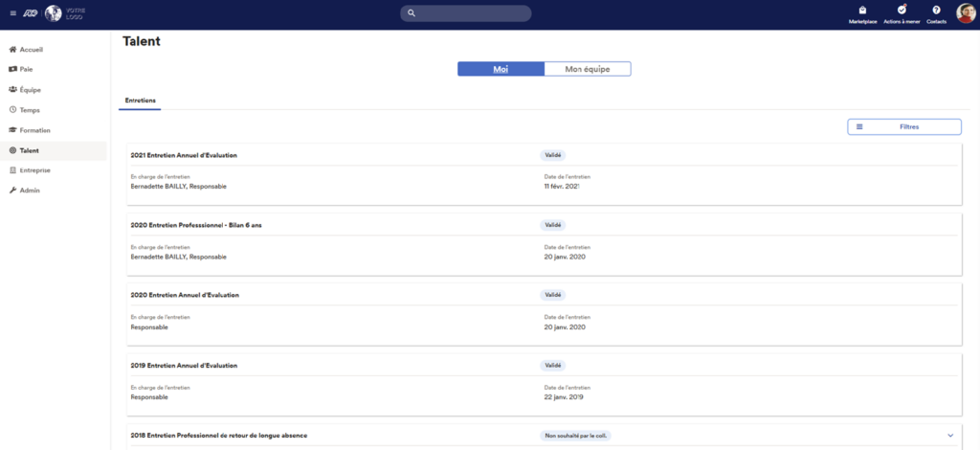Open Entreprise section in sidebar
The image size is (980, 450).
[x=34, y=170]
